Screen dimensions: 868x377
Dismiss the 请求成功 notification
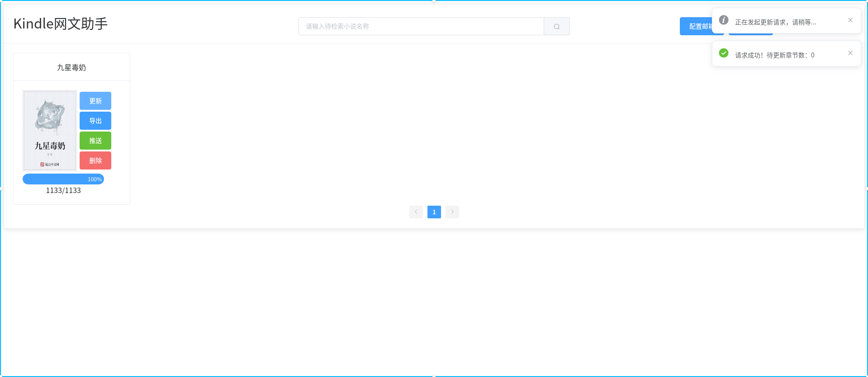pyautogui.click(x=850, y=53)
